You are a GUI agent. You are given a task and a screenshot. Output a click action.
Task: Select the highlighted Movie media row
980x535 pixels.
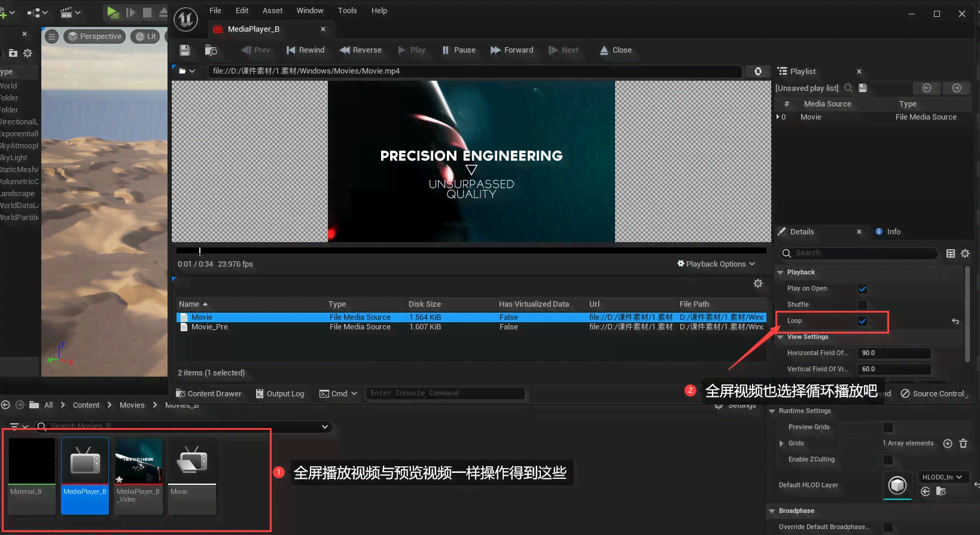pyautogui.click(x=471, y=317)
